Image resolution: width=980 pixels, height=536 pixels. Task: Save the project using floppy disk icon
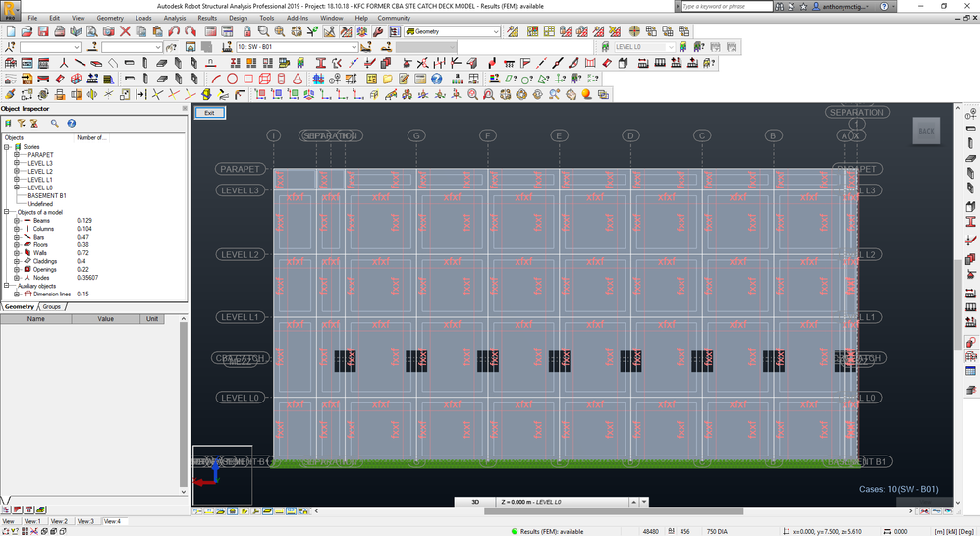[43, 31]
